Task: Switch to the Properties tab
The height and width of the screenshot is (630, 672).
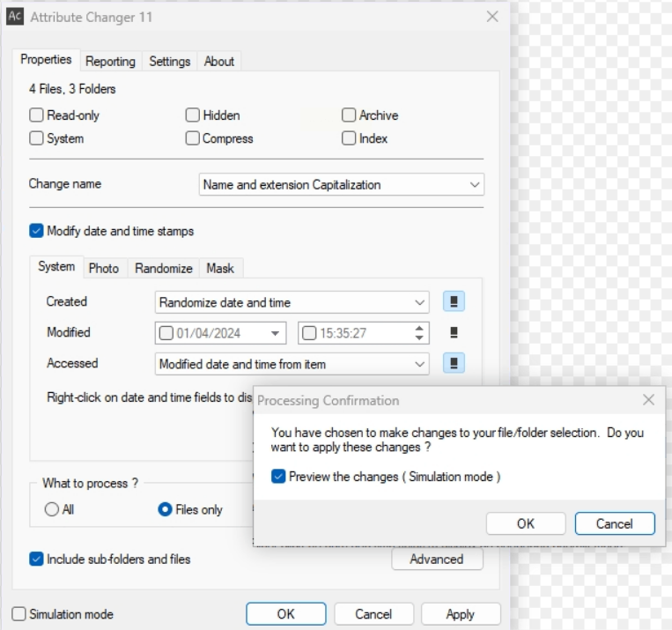Action: pos(47,60)
